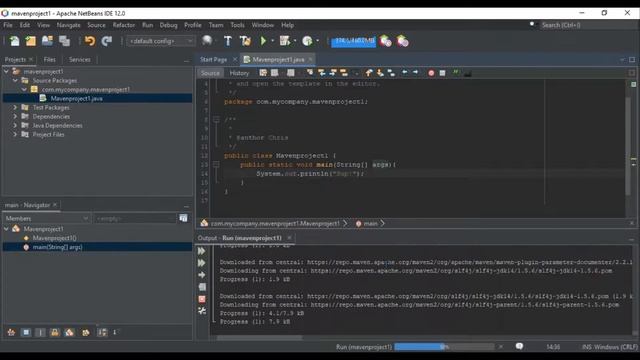
Task: Toggle Show Inner Classes filter in Navigator
Action: tap(69, 332)
